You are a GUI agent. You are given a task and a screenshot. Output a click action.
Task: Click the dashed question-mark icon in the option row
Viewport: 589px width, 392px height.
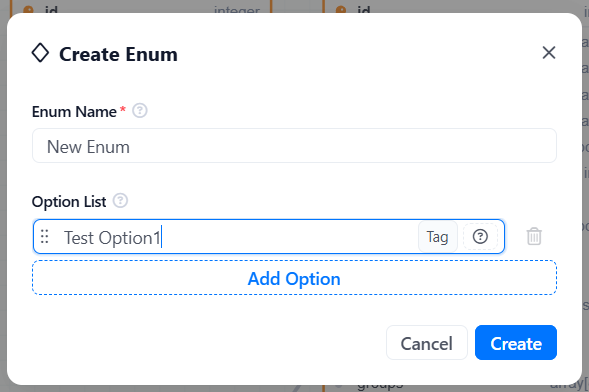coord(480,237)
